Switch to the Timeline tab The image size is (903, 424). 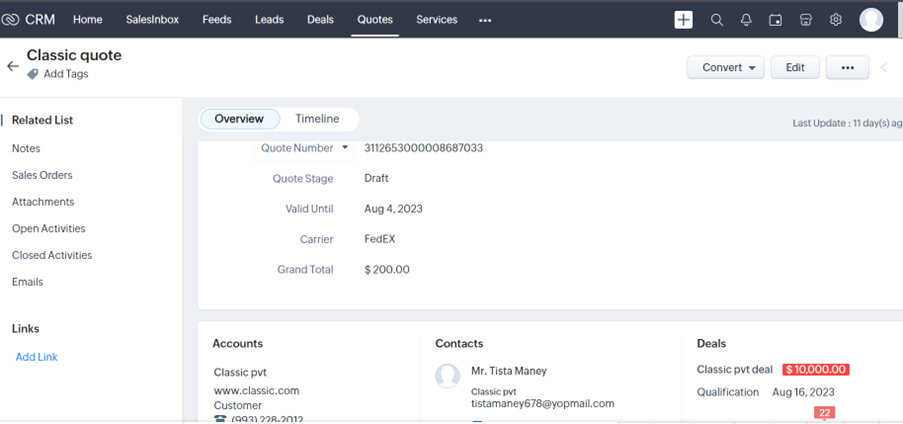[x=317, y=119]
